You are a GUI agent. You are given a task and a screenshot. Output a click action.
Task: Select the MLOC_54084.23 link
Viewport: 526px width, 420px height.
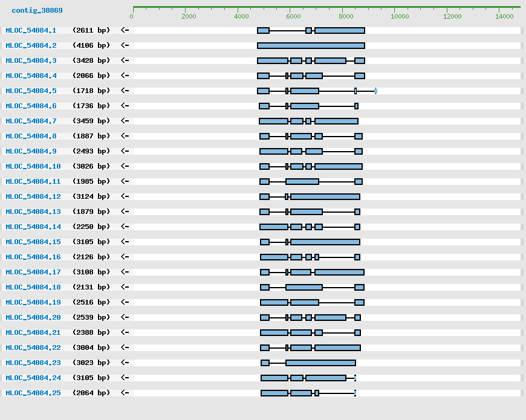[x=33, y=363]
